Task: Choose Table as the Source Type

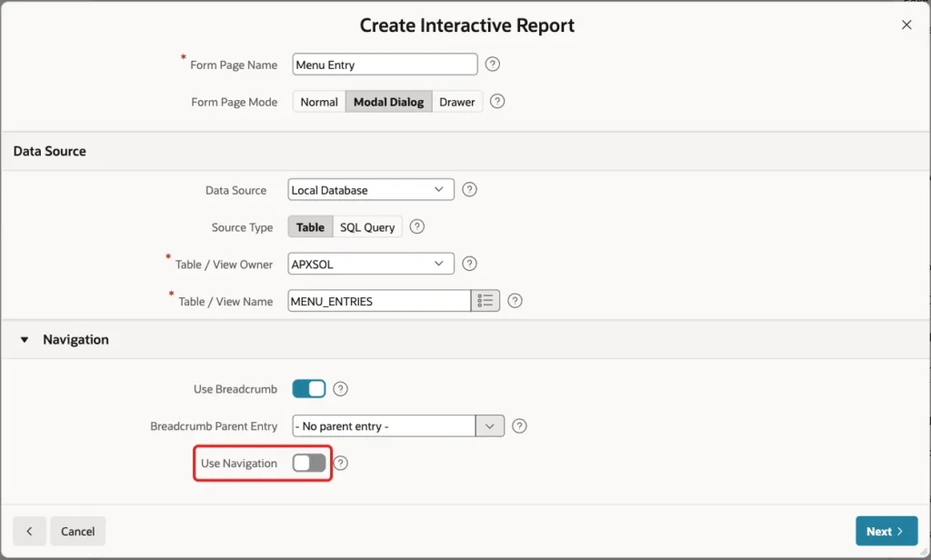Action: point(311,227)
